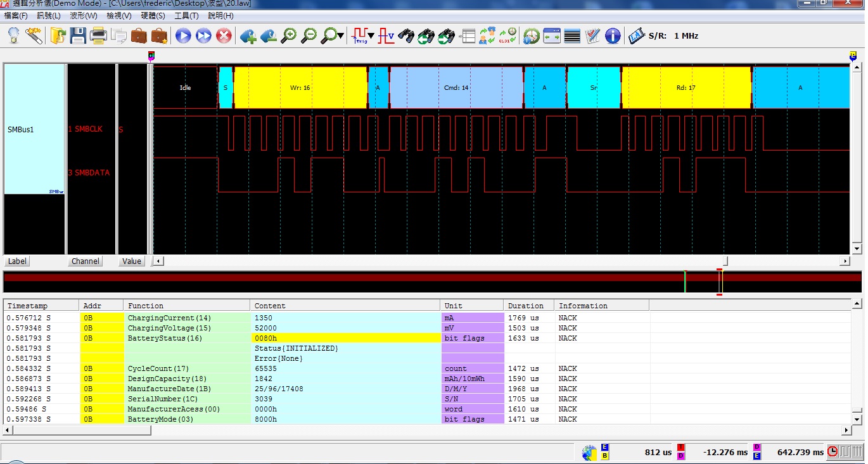Viewport: 868px width, 464px height.
Task: Open the 訊號(L) menu
Action: (49, 16)
